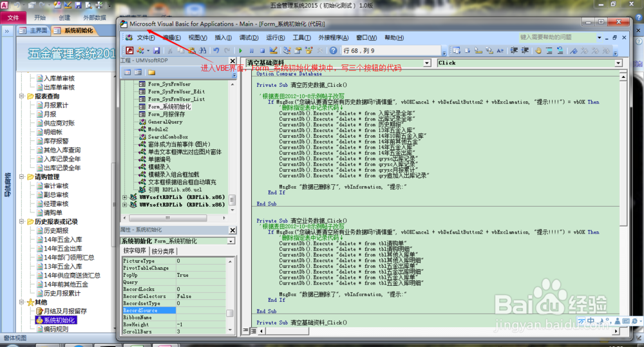Expand the first UMVsoftRDPLib project node
Screen dimensions: 644x347
click(125, 197)
